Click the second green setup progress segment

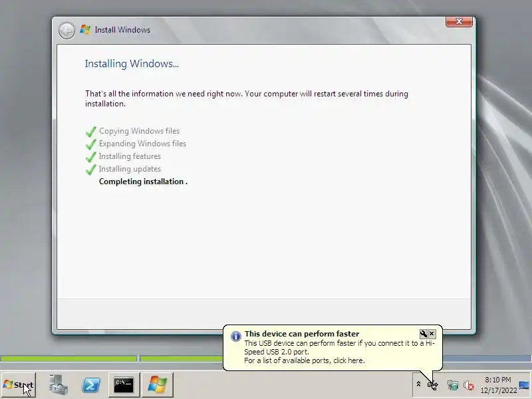click(182, 358)
